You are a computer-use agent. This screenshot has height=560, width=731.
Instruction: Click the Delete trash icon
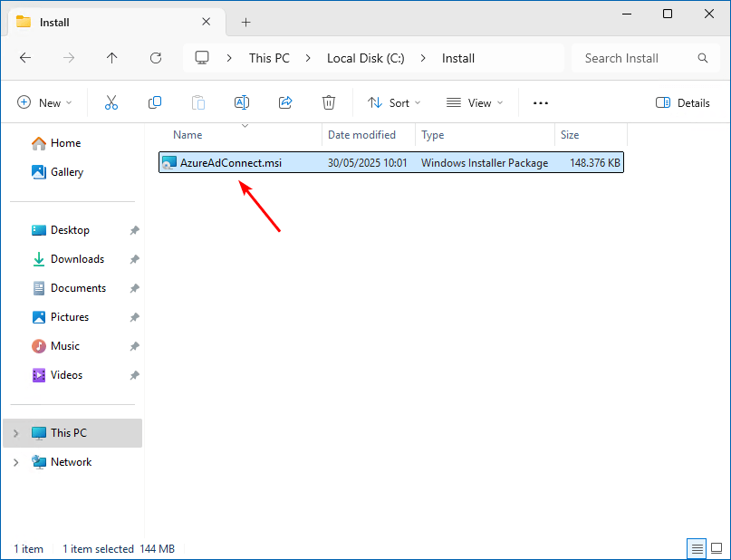[x=329, y=103]
